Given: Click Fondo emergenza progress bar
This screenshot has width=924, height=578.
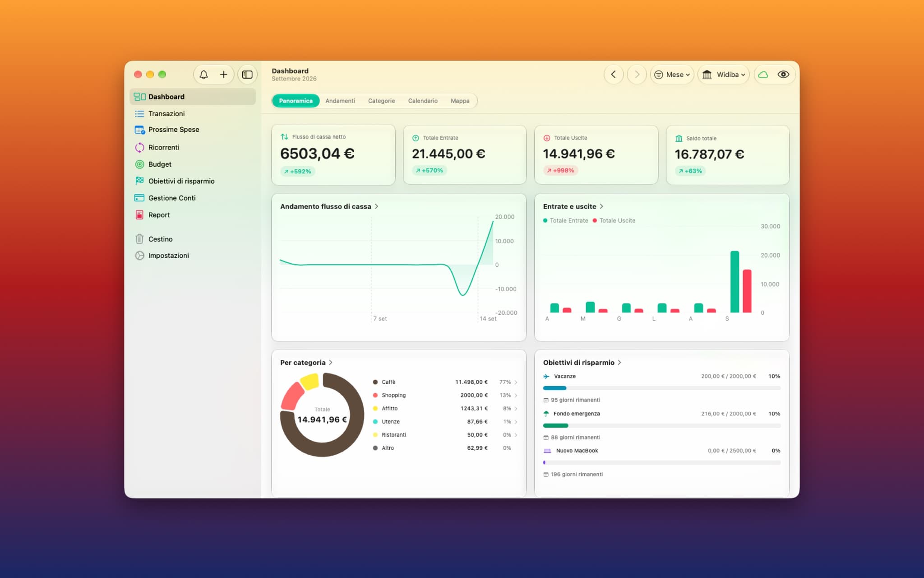Looking at the screenshot, I should pos(661,425).
